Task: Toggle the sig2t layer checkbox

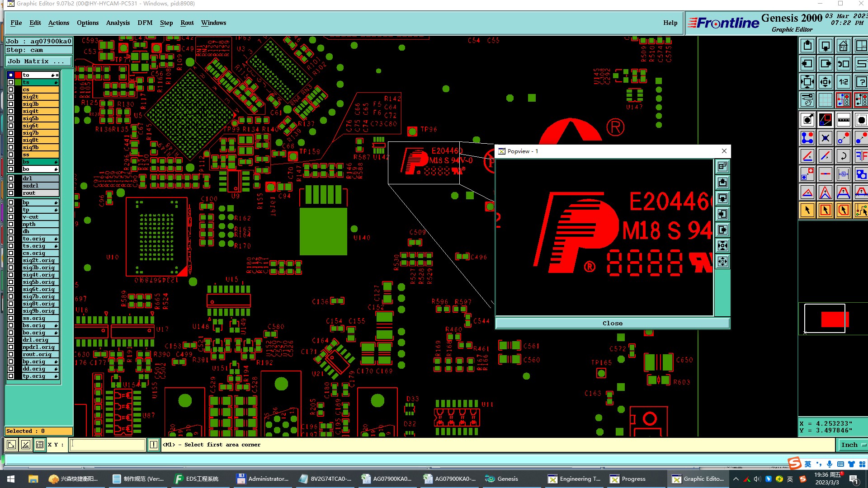Action: coord(11,97)
